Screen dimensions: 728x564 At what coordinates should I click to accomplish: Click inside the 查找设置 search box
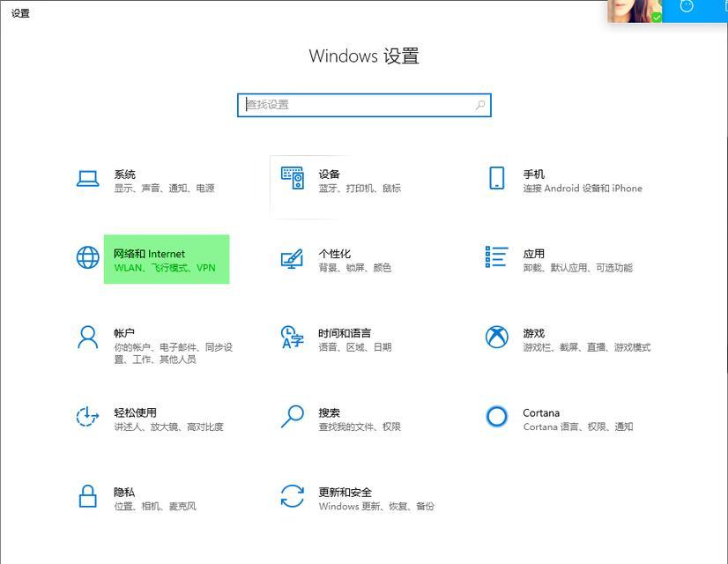tap(365, 106)
